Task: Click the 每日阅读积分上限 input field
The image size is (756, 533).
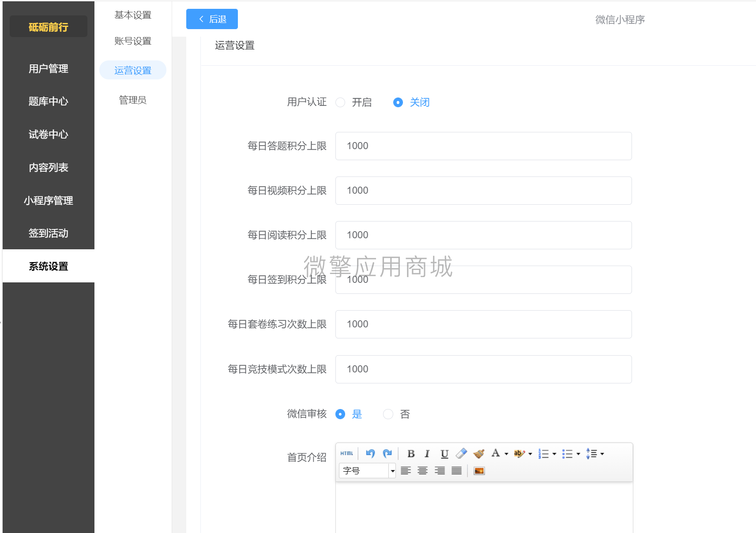Action: click(484, 235)
